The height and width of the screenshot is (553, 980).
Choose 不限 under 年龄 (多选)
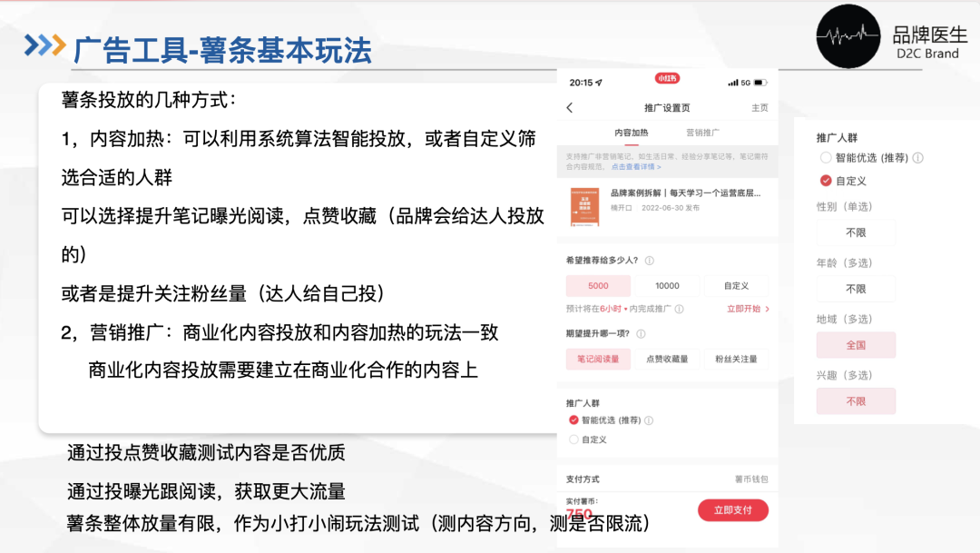856,289
